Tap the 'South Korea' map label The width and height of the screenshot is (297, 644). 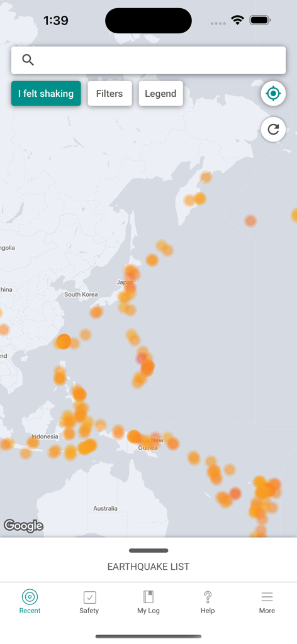81,294
